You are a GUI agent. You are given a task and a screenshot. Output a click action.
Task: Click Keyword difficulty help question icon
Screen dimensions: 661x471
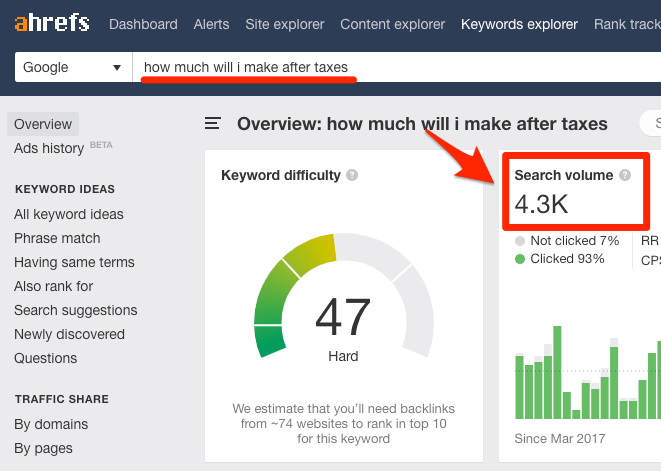coord(352,175)
